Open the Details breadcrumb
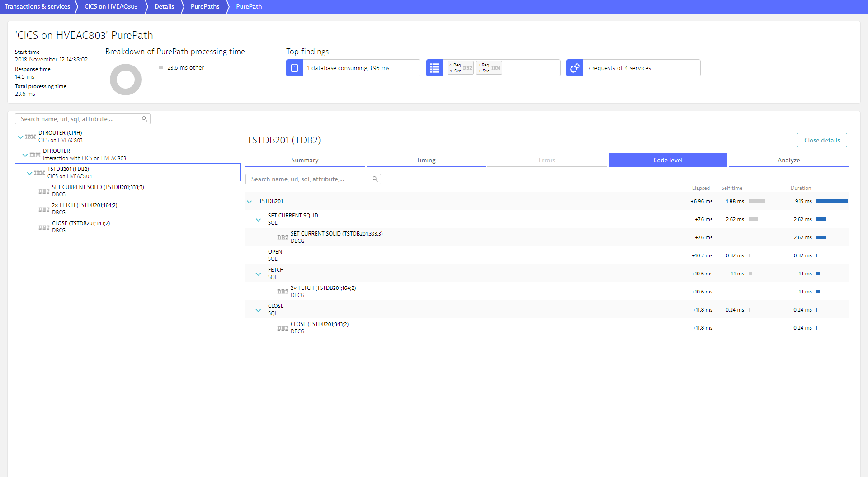The width and height of the screenshot is (868, 477). (x=164, y=6)
